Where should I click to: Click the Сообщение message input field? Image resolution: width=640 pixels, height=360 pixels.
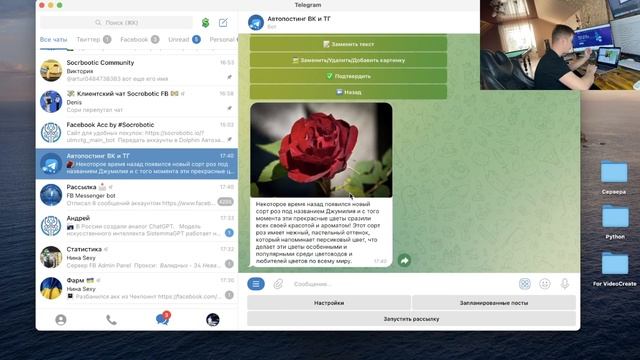402,284
